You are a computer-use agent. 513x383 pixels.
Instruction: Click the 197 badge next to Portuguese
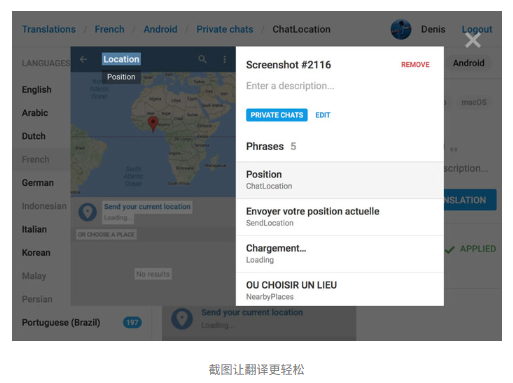click(x=132, y=322)
